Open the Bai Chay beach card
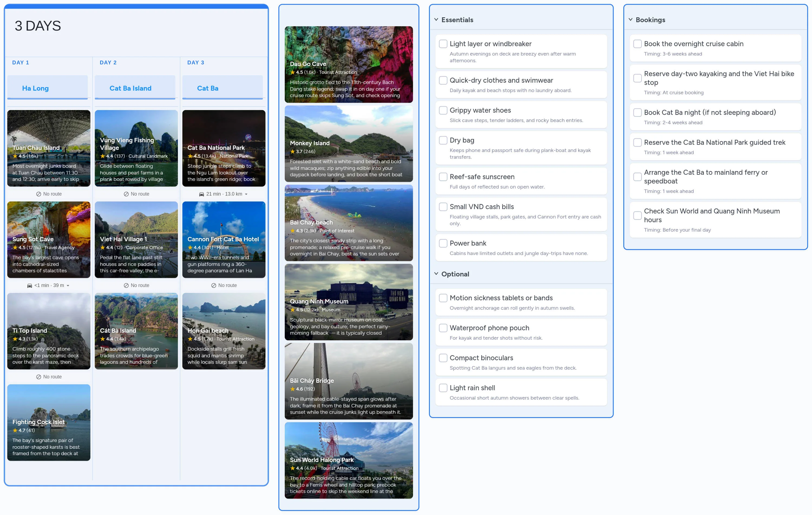The image size is (812, 515). [x=349, y=223]
